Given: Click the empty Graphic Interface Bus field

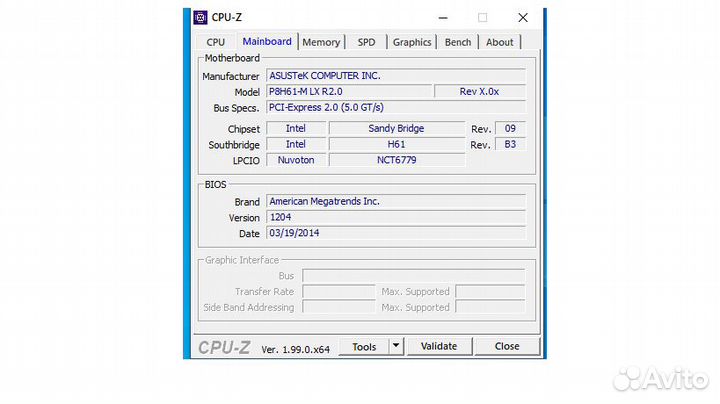Looking at the screenshot, I should coord(414,275).
